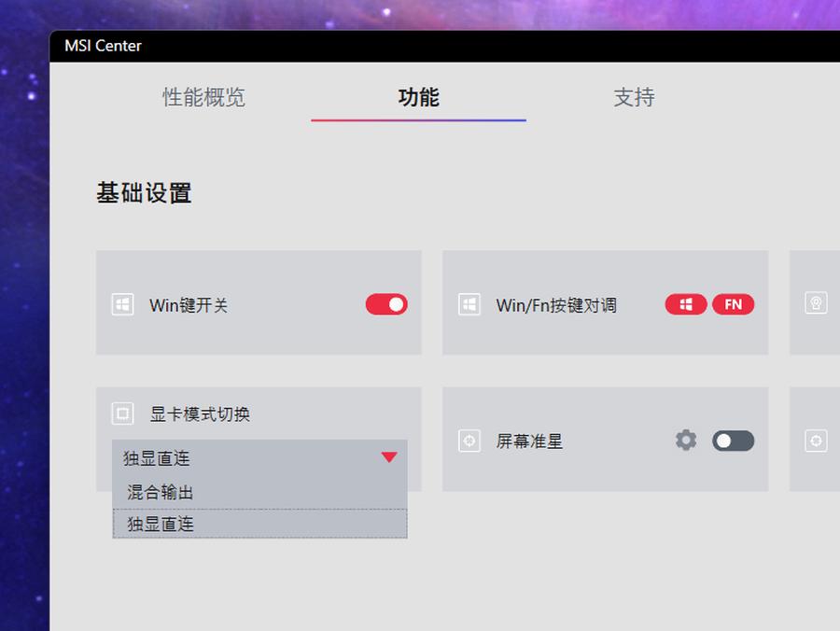Screen dimensions: 840x631
Task: Open the 支持 tab
Action: coord(635,98)
